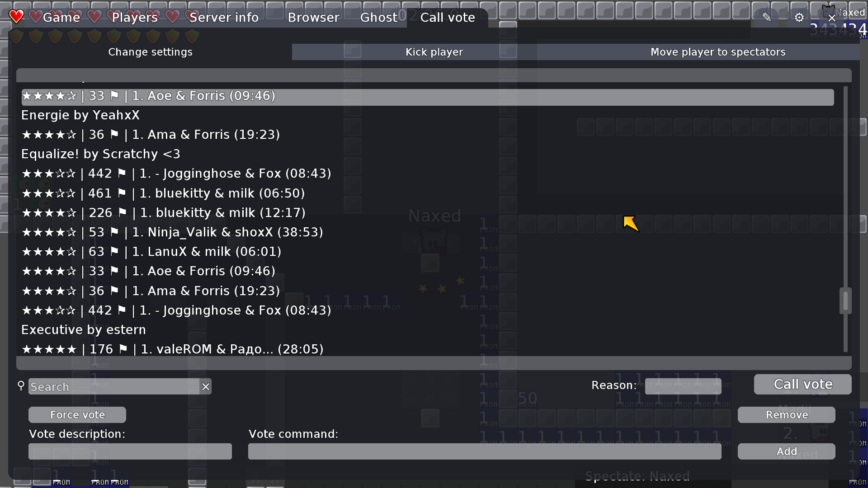Click the Remove button
The image size is (868, 488).
[x=787, y=414]
